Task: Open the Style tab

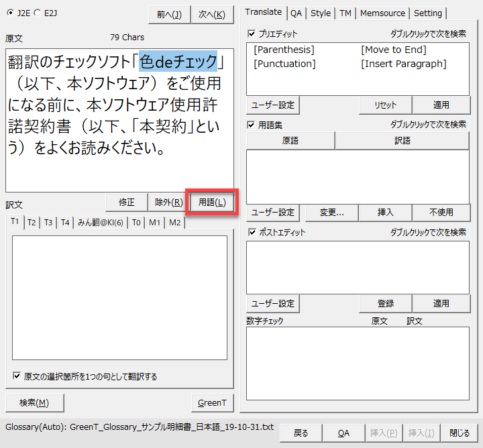Action: (x=320, y=13)
